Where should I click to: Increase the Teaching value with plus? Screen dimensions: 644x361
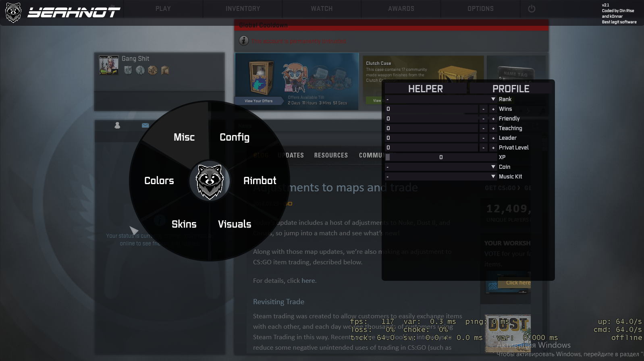pos(493,128)
